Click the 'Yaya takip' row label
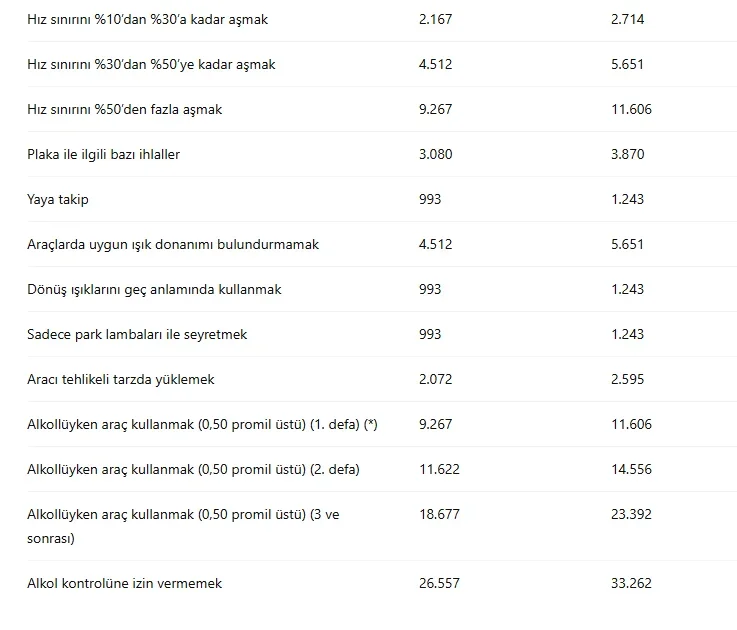The height and width of the screenshot is (630, 737). click(58, 199)
